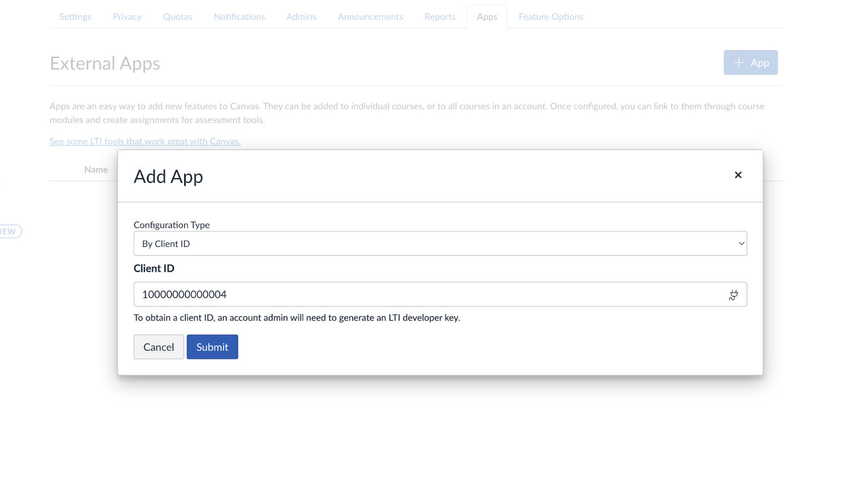Open the Configuration Type dropdown
The height and width of the screenshot is (484, 868).
click(440, 244)
